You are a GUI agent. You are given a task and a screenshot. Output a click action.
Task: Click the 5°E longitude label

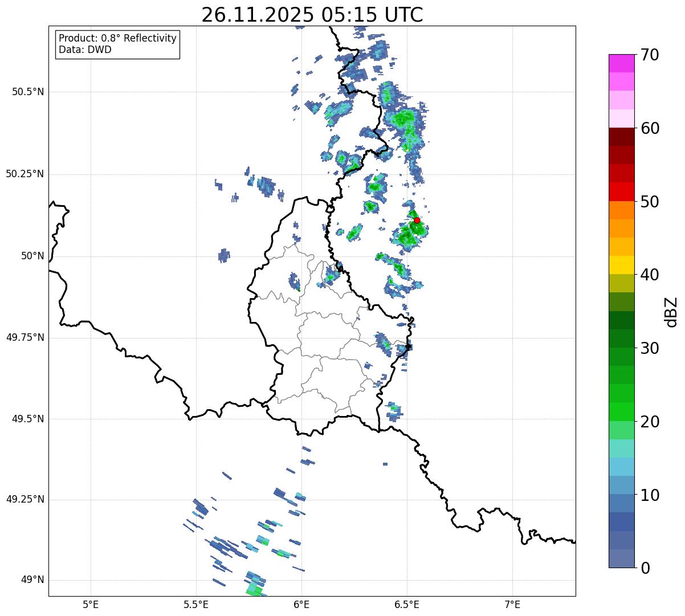point(91,605)
